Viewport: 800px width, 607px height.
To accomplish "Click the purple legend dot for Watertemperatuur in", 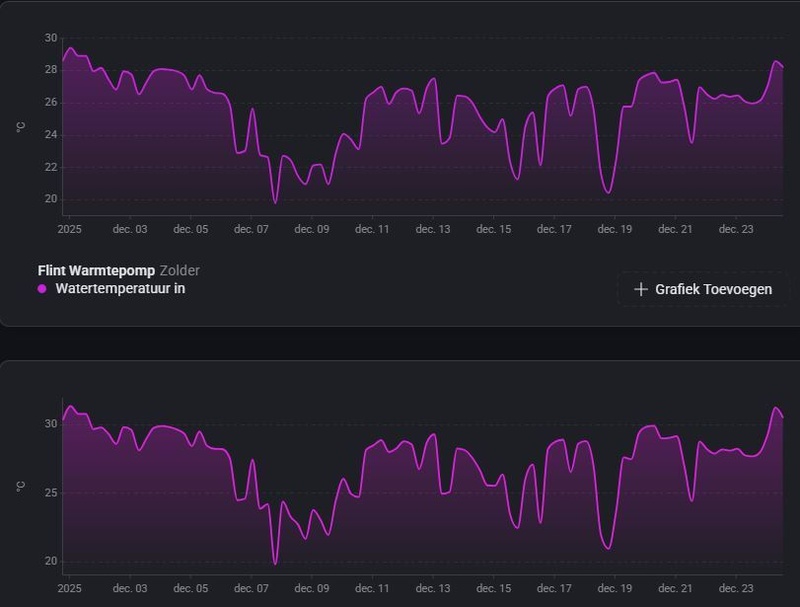I will pyautogui.click(x=42, y=289).
